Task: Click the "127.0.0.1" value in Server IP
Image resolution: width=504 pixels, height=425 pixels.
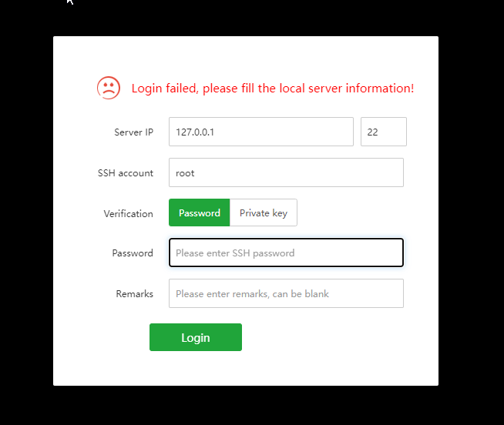Action: (195, 132)
